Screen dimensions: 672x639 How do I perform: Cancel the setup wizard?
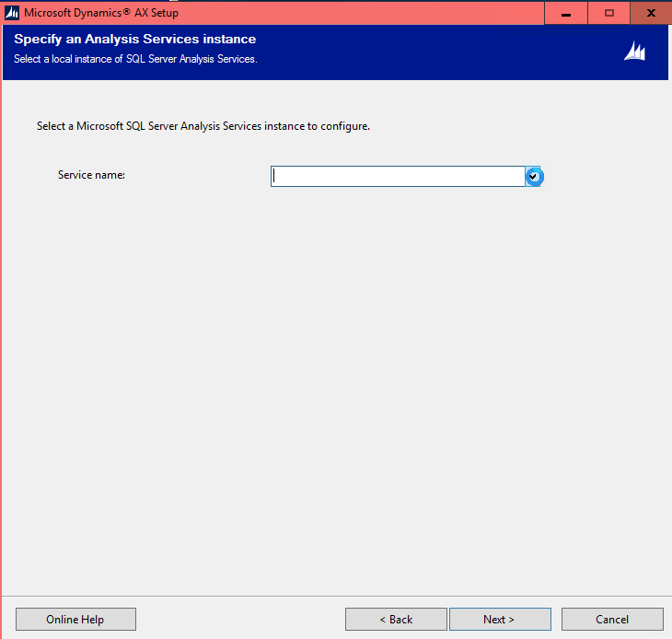(x=612, y=620)
